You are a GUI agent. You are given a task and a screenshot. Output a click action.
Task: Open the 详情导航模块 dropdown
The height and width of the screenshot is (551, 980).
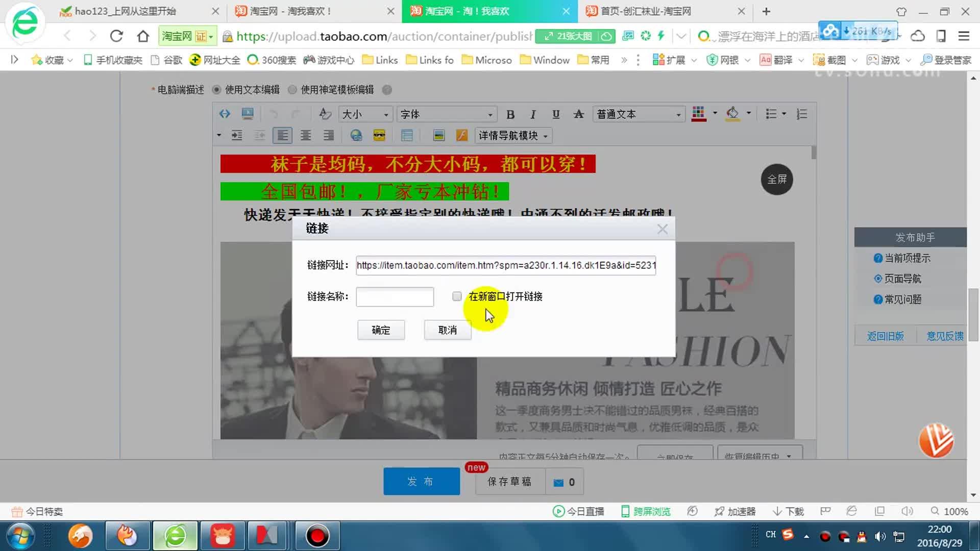512,136
